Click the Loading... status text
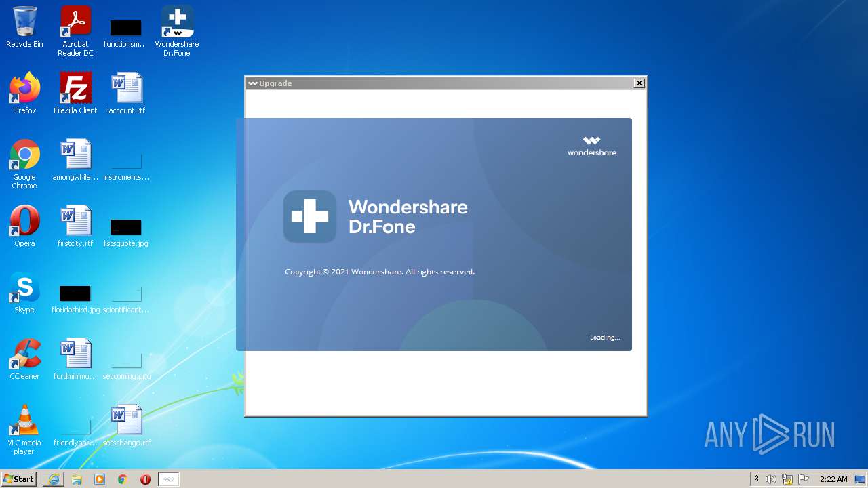 [x=605, y=337]
